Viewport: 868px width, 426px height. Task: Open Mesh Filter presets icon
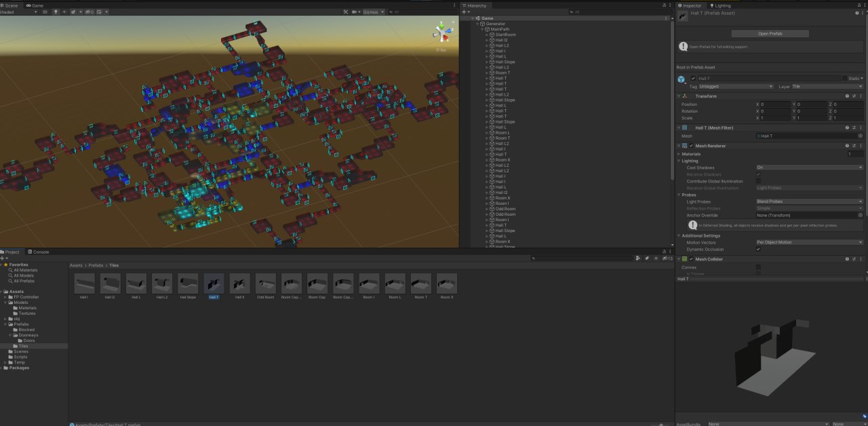coord(854,128)
